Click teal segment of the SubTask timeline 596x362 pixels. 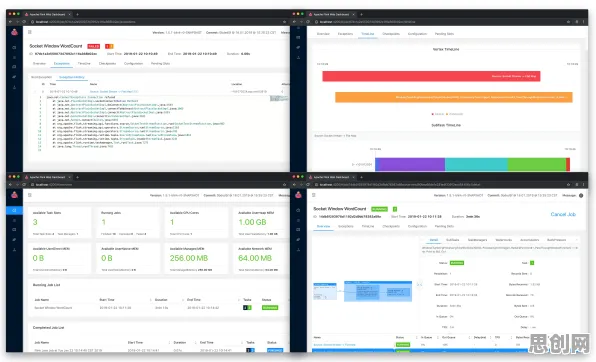click(476, 165)
